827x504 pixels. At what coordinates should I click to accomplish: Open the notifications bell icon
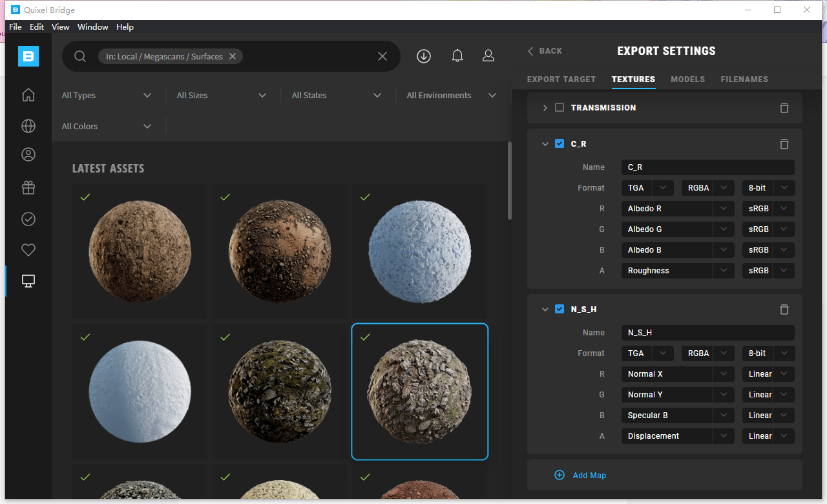[457, 56]
